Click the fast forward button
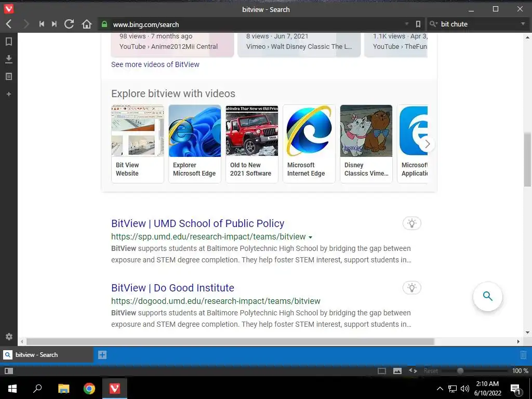The height and width of the screenshot is (399, 532). tap(54, 24)
